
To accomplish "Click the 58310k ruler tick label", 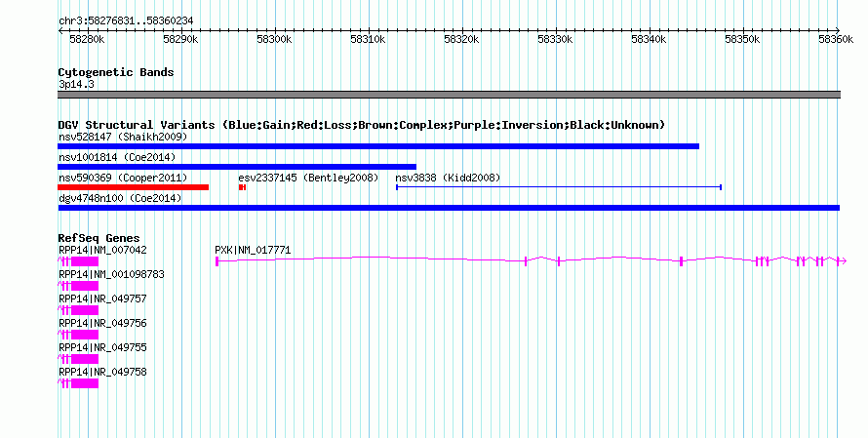I will tap(368, 39).
